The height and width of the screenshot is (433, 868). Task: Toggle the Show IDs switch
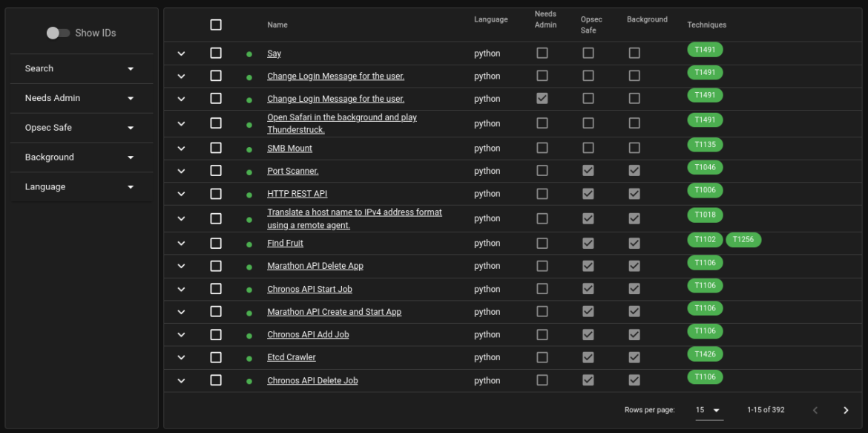tap(58, 33)
